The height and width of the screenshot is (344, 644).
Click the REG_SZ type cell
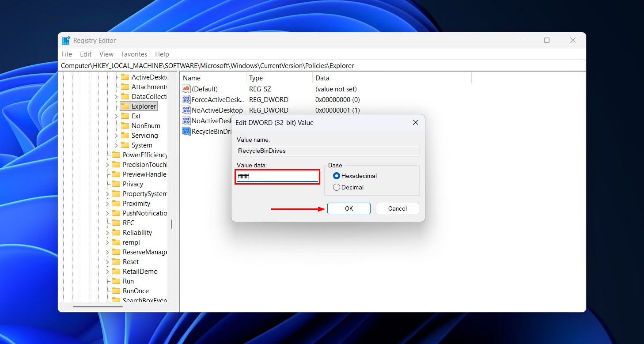(x=260, y=89)
